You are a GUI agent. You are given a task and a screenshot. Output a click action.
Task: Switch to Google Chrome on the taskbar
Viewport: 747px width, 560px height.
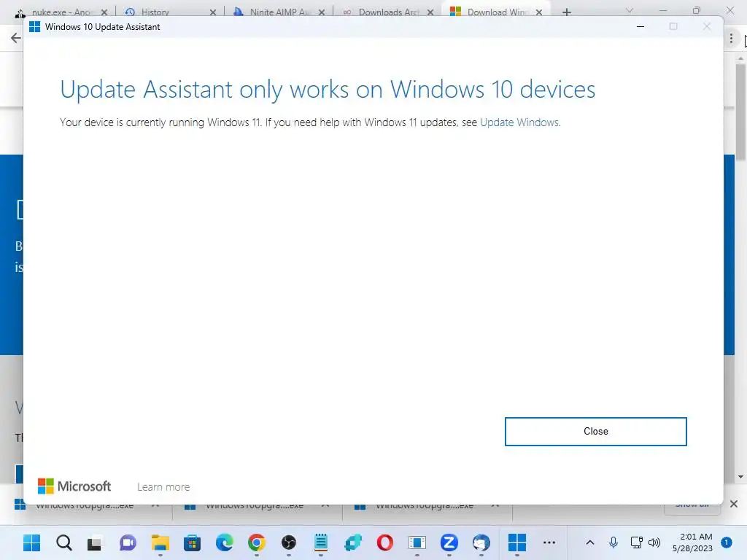[256, 542]
